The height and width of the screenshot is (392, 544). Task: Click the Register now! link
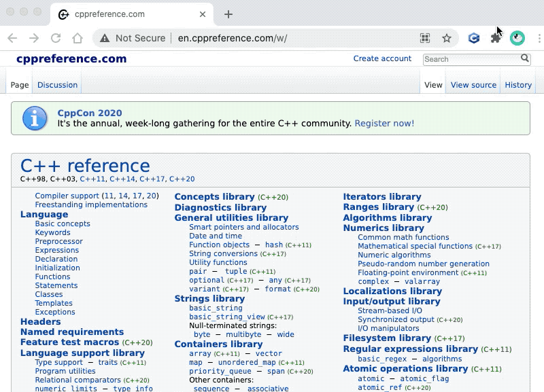[384, 124]
